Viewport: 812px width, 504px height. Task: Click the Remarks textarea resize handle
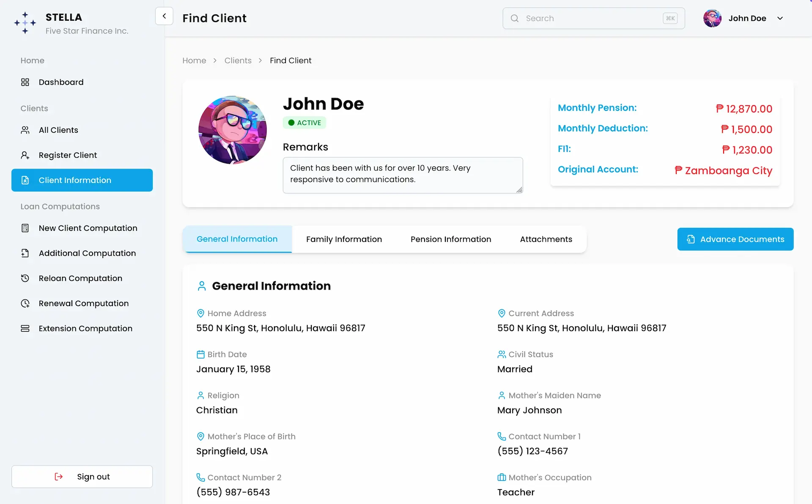tap(519, 190)
